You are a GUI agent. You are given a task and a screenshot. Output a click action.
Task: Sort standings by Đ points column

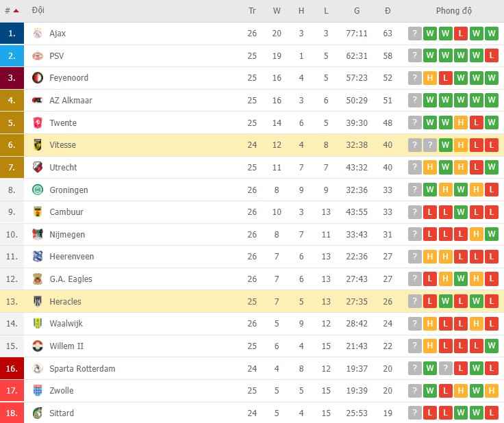388,11
